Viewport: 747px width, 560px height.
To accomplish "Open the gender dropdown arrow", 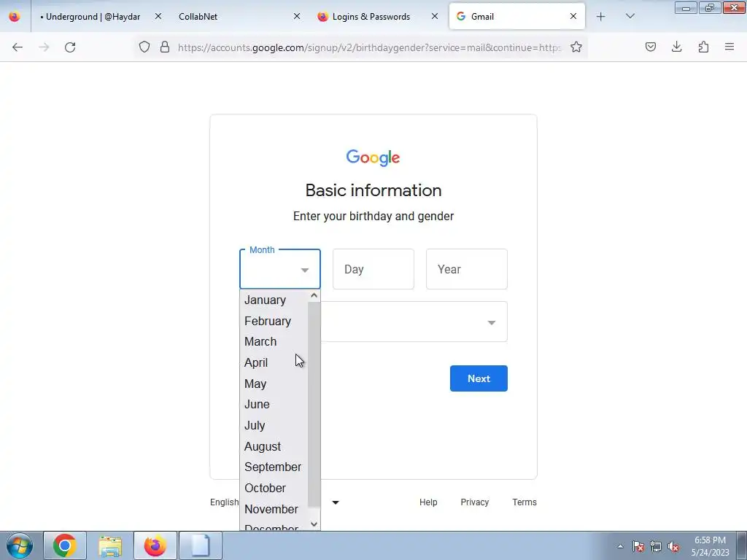I will (x=492, y=323).
